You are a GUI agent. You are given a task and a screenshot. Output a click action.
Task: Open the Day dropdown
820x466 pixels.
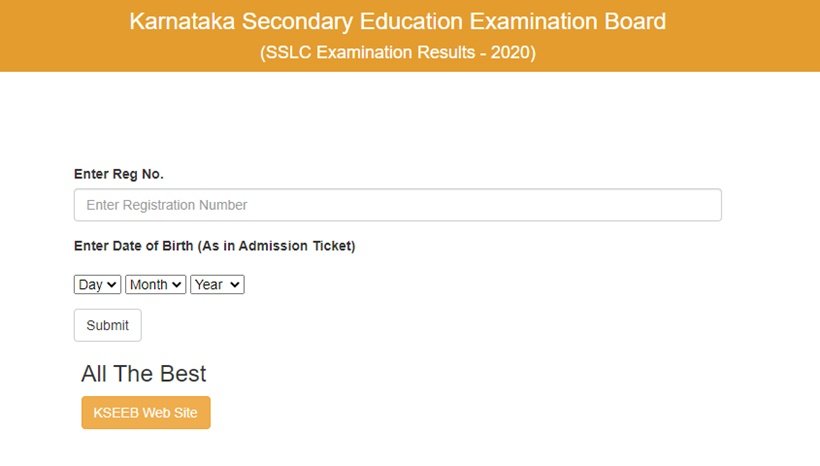point(97,285)
